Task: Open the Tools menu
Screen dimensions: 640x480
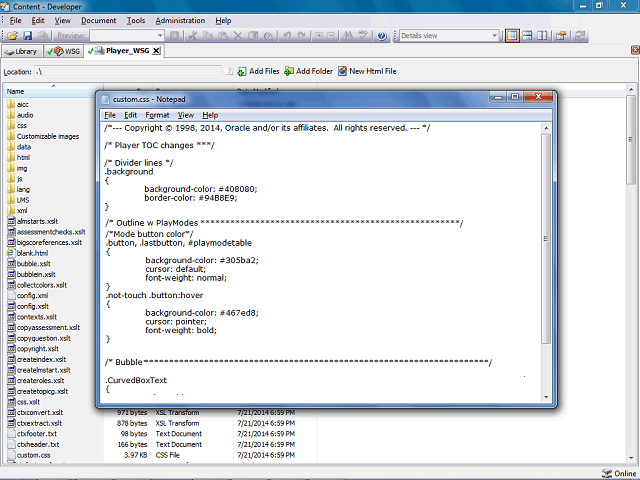Action: click(136, 20)
